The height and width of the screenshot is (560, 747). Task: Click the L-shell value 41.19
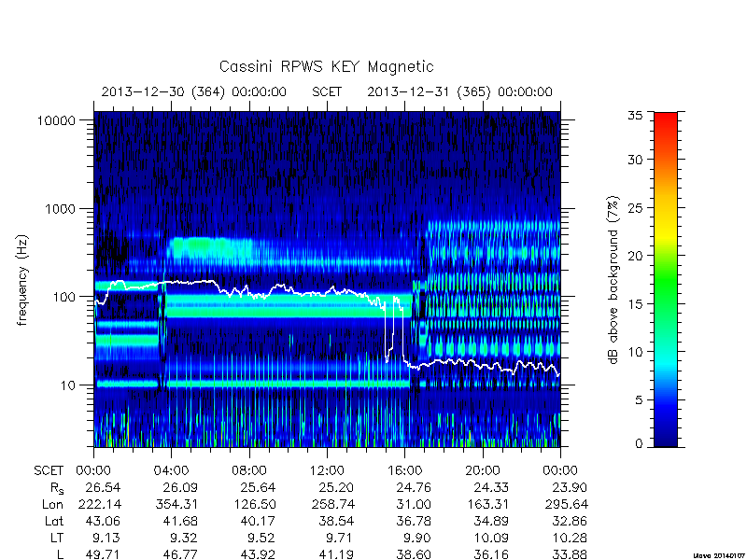click(x=336, y=554)
